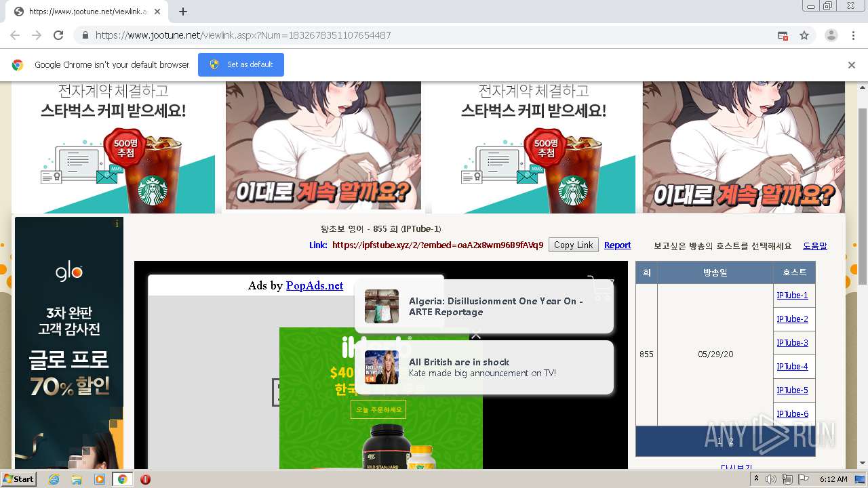This screenshot has height=488, width=868.
Task: Bookmark this page with the star icon
Action: pyautogui.click(x=804, y=35)
